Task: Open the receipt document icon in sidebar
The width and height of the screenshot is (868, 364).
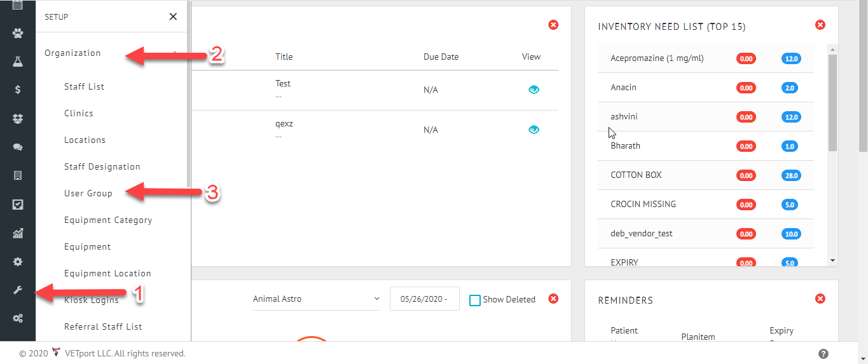Action: click(x=18, y=175)
